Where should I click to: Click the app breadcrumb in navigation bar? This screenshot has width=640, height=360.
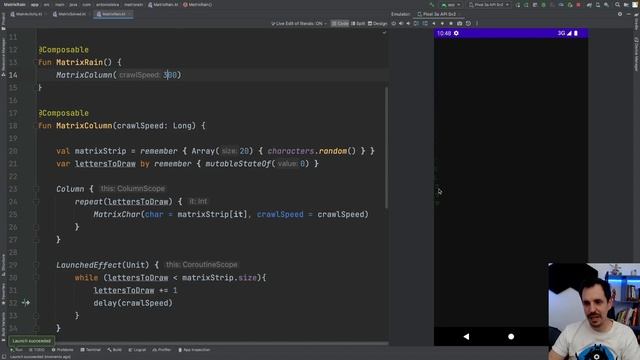tap(35, 5)
